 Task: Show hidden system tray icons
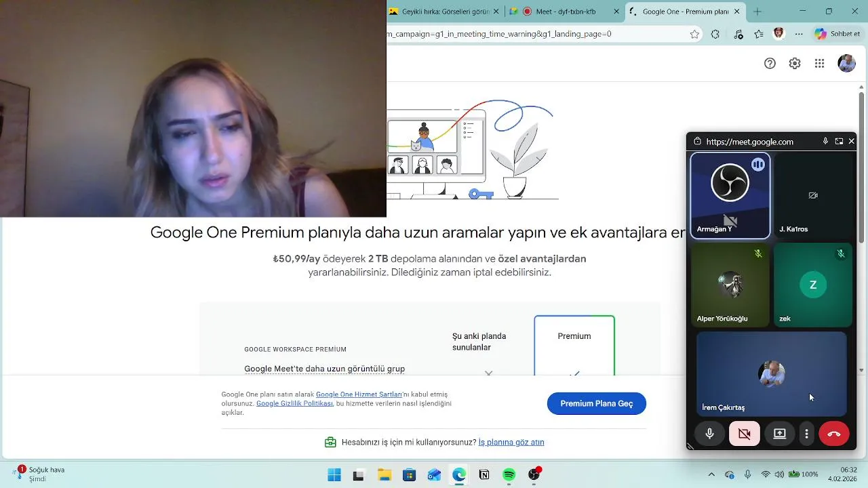pyautogui.click(x=711, y=474)
